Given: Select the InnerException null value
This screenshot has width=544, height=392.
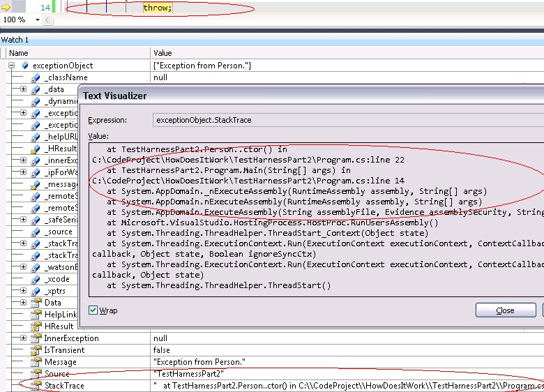Looking at the screenshot, I should (x=160, y=338).
